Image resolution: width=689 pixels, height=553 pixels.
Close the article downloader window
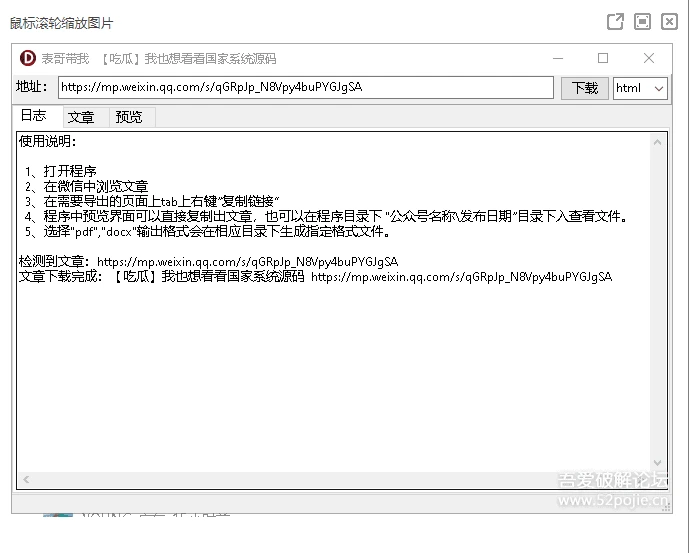[649, 58]
